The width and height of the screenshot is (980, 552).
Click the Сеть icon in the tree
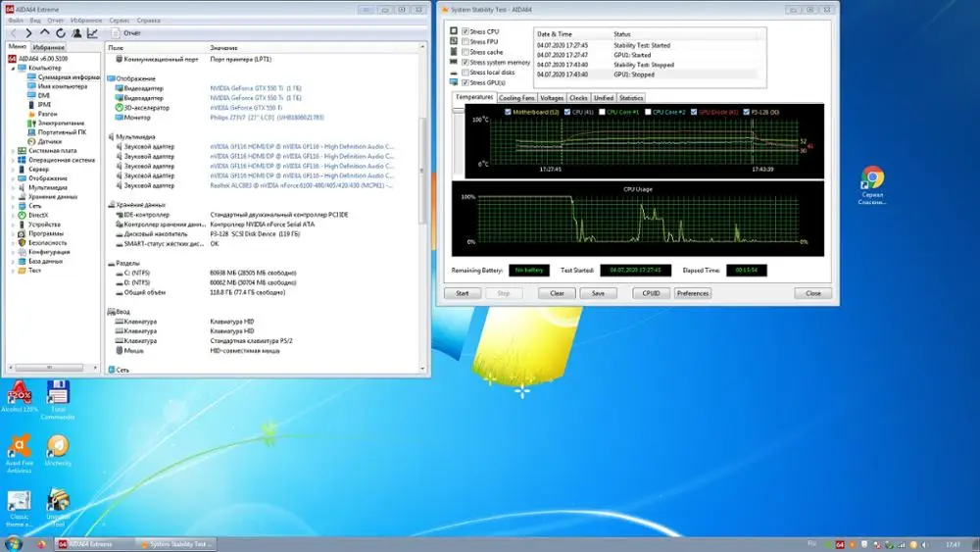22,206
